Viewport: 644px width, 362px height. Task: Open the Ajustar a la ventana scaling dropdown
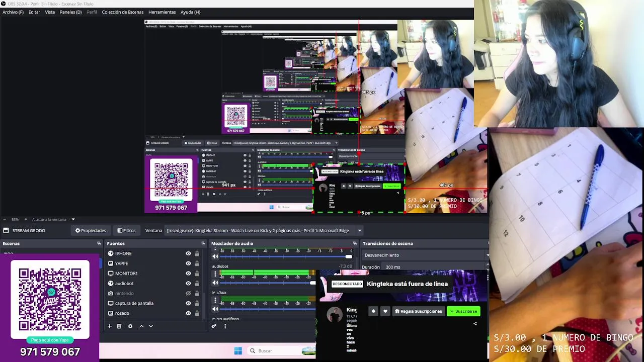(x=53, y=219)
